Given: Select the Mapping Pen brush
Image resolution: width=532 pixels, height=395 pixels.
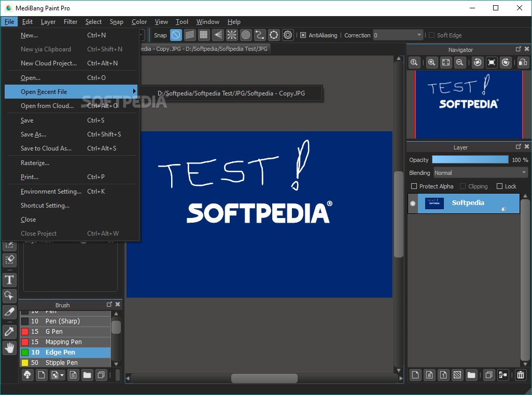Looking at the screenshot, I should pyautogui.click(x=65, y=342).
